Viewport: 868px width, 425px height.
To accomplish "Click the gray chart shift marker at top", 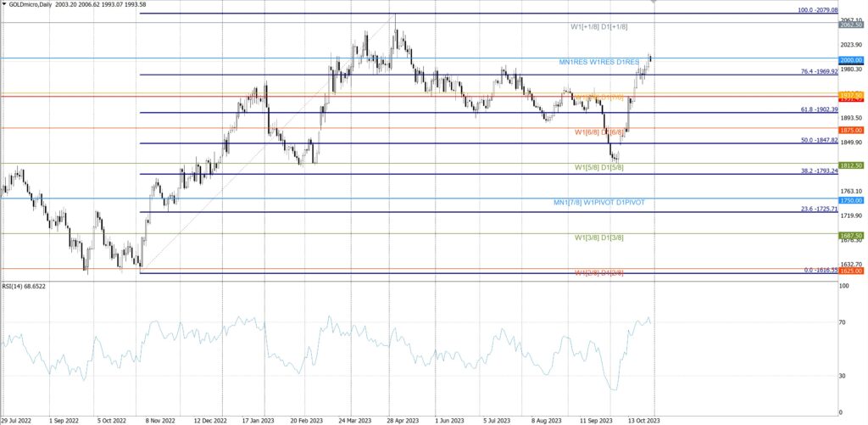I will 654,3.
